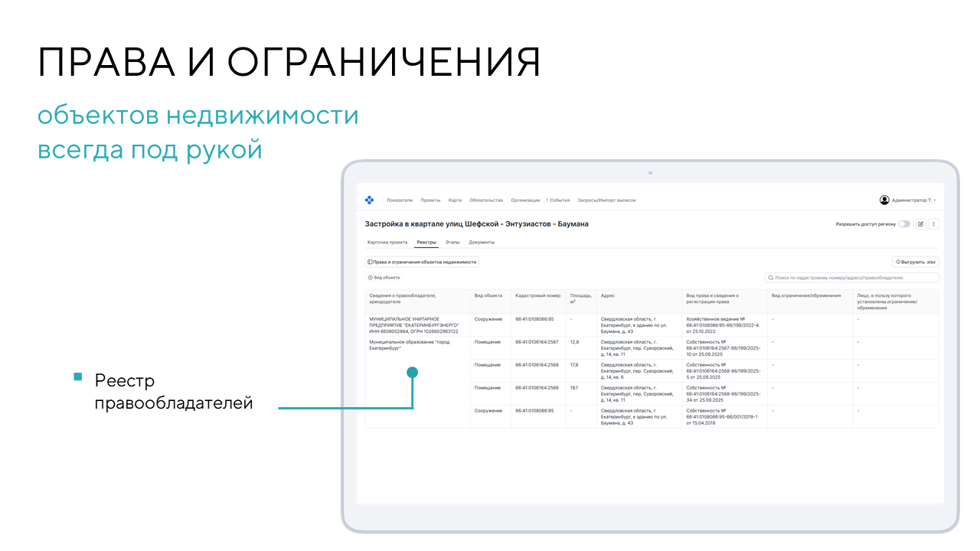The height and width of the screenshot is (551, 980).
Task: Go to the События navigation link
Action: coord(558,201)
